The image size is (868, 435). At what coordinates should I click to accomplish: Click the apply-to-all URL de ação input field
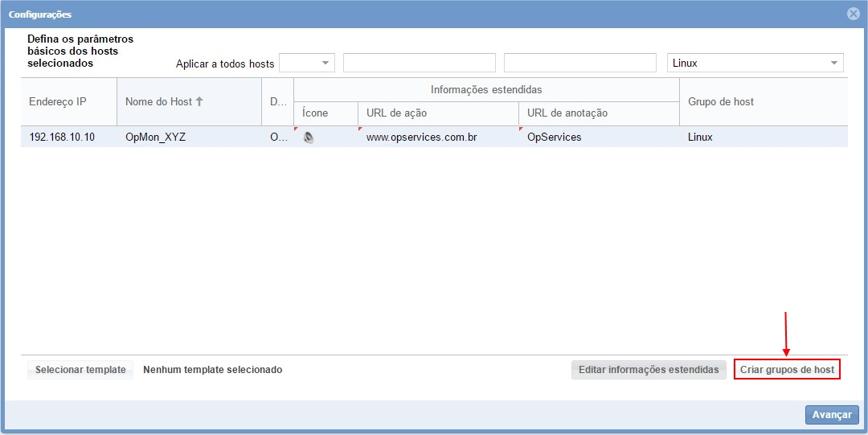click(x=419, y=63)
